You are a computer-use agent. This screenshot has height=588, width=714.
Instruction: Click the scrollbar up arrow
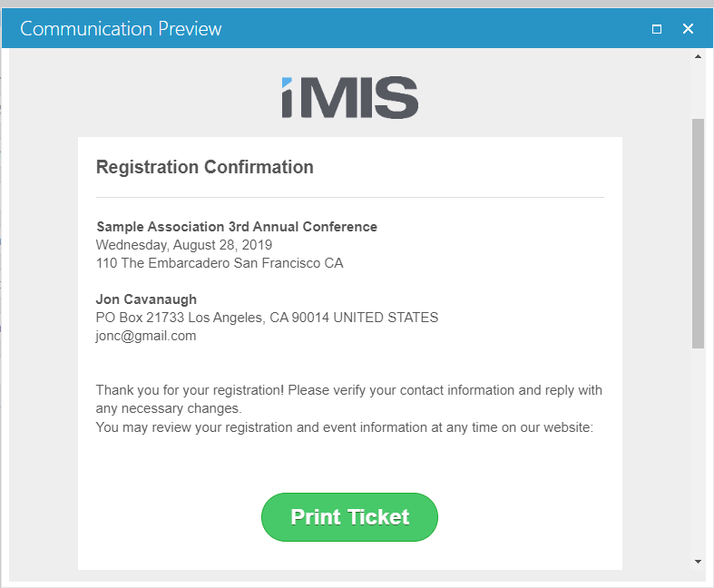[698, 56]
